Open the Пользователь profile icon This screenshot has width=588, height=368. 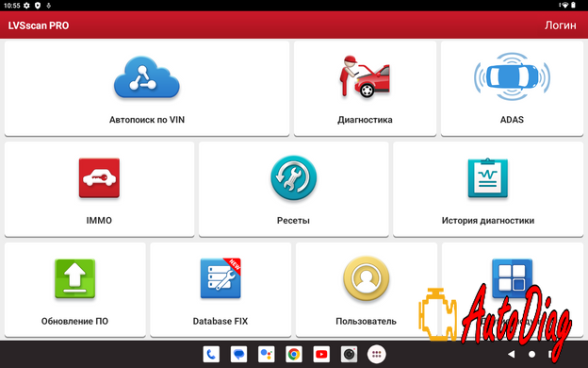pos(367,278)
